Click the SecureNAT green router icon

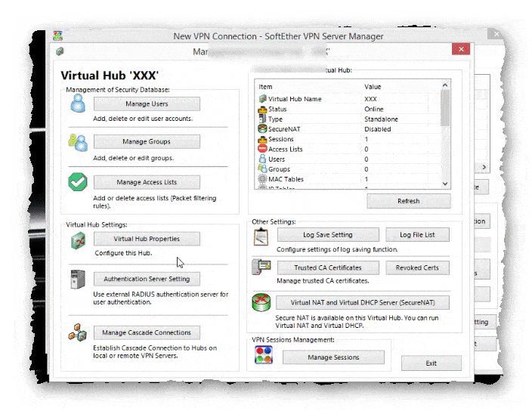(x=261, y=302)
